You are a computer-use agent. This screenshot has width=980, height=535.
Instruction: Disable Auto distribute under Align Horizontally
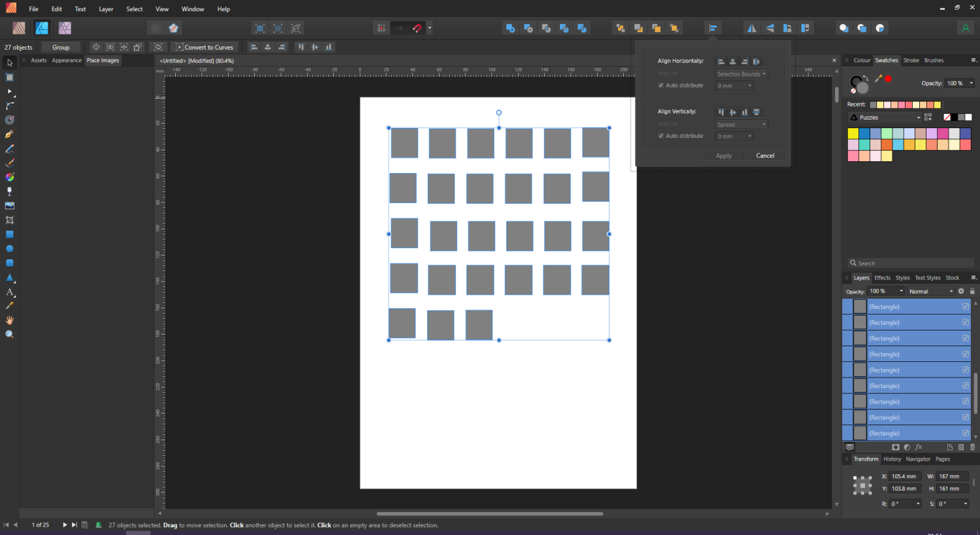661,85
